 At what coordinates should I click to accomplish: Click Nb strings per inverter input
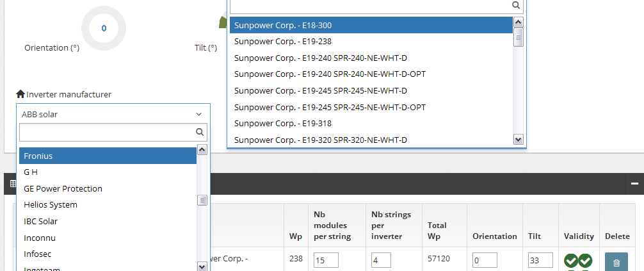pos(381,260)
